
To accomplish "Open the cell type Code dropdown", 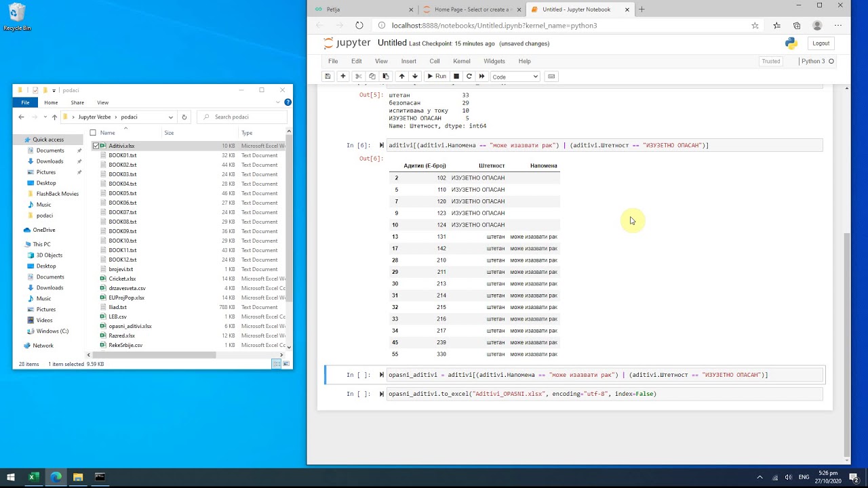I will [515, 77].
